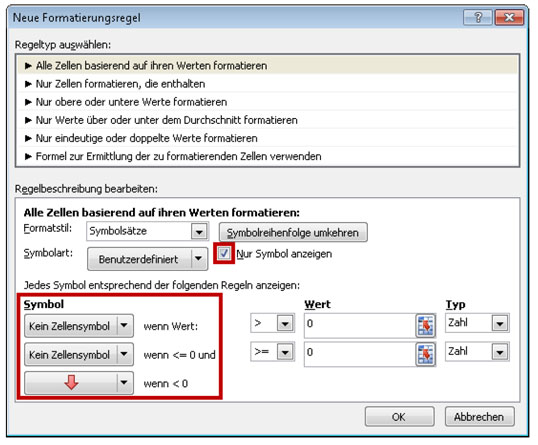538x445 pixels.
Task: Open the first Typ Zahl dropdown
Action: tap(477, 323)
